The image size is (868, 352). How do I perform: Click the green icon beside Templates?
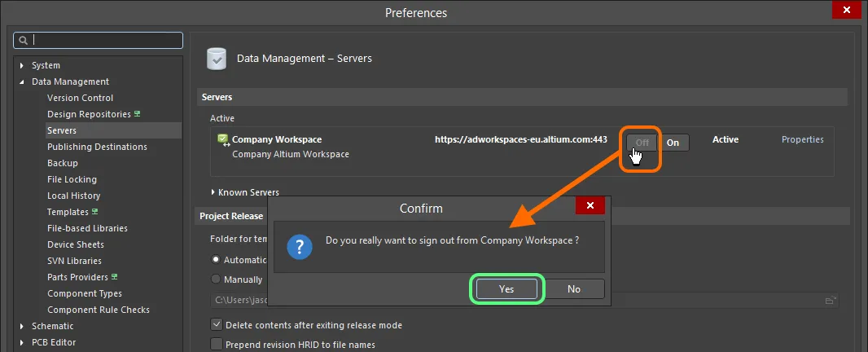(94, 212)
